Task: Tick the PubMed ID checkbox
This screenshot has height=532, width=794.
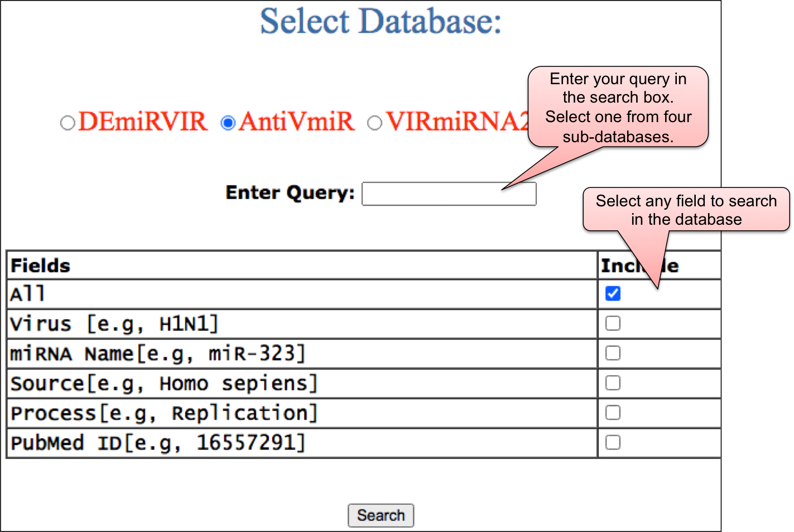Action: (x=613, y=443)
